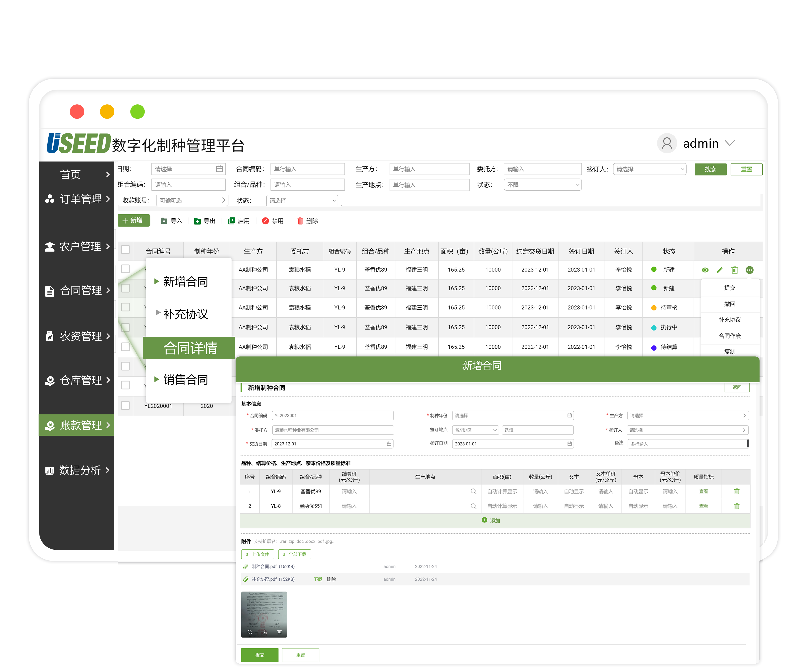
Task: Click the pencil edit icon in operations column
Action: 719,270
